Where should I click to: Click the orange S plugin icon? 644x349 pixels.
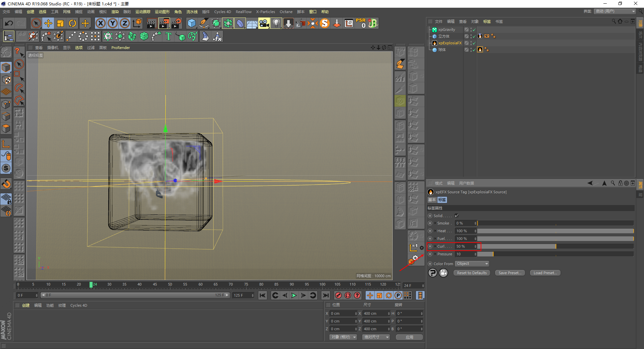[x=325, y=23]
